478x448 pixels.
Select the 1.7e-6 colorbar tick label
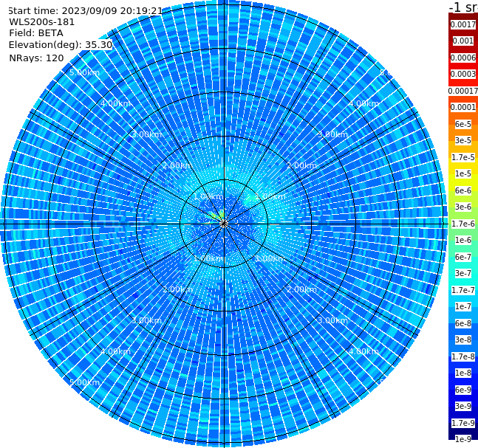(x=463, y=224)
